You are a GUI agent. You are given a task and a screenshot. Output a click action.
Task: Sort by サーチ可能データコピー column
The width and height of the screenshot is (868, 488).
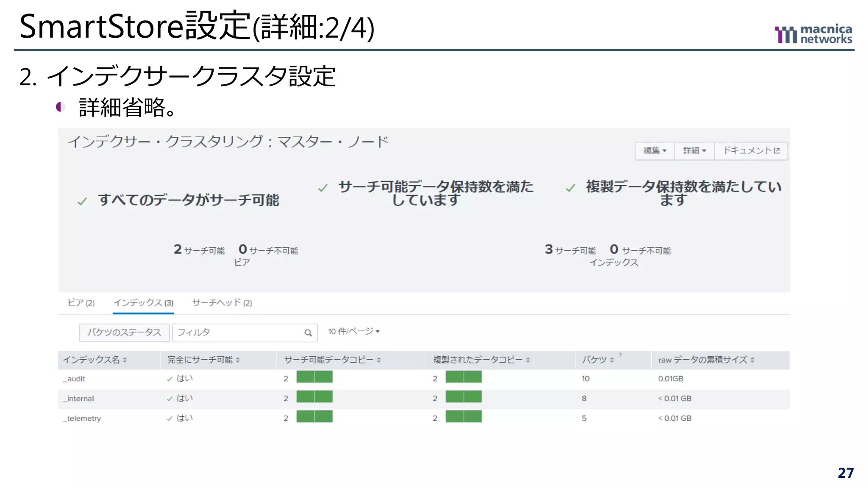point(332,360)
